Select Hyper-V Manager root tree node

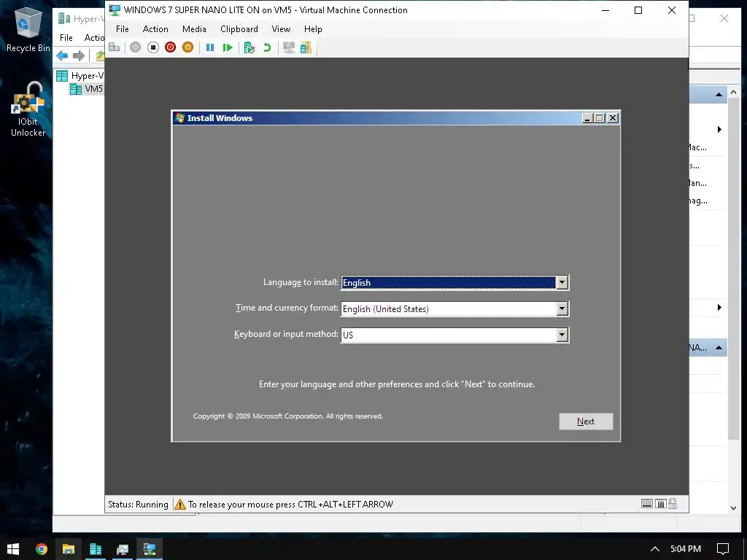click(x=80, y=75)
